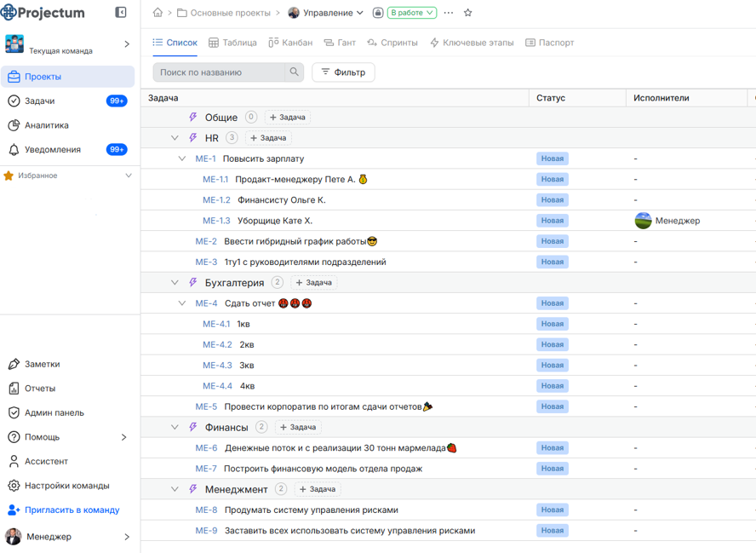Open the В работе status dropdown
This screenshot has width=756, height=553.
click(412, 13)
